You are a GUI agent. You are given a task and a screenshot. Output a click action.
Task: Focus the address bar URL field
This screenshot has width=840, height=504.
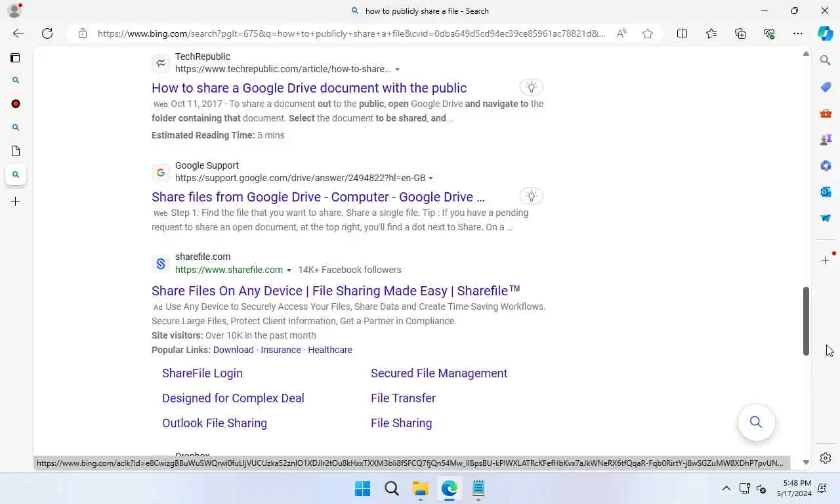click(x=351, y=33)
